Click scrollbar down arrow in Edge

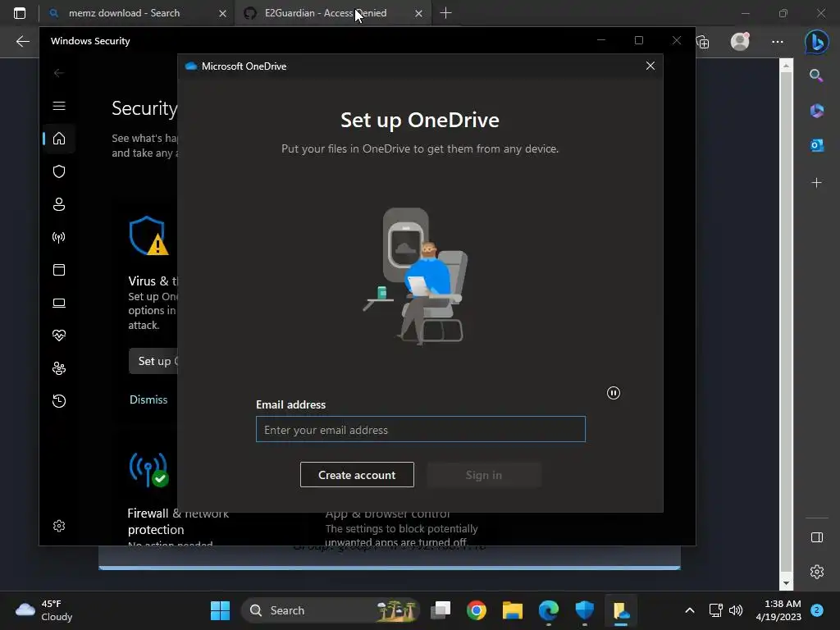[786, 583]
